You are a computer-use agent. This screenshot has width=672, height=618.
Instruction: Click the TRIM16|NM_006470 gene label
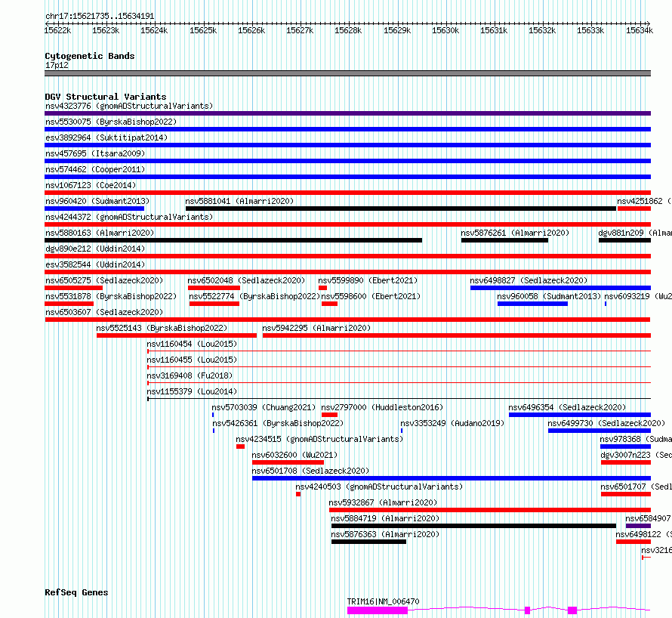coord(383,601)
